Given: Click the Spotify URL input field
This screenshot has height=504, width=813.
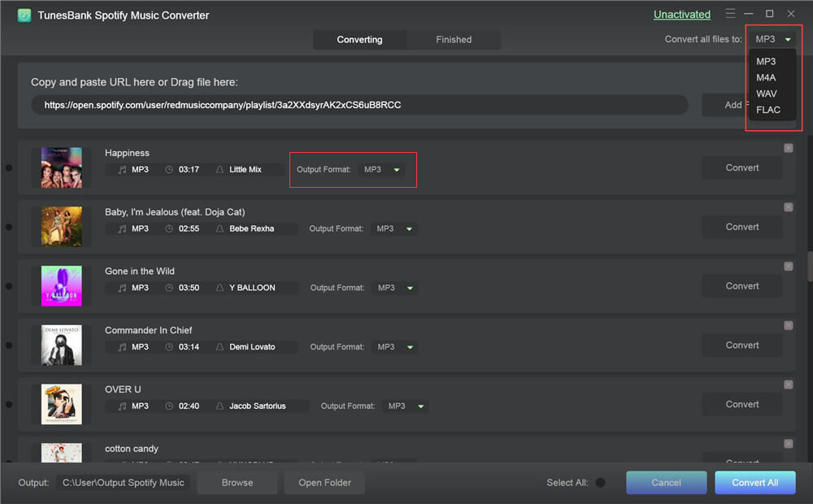Looking at the screenshot, I should pyautogui.click(x=359, y=105).
